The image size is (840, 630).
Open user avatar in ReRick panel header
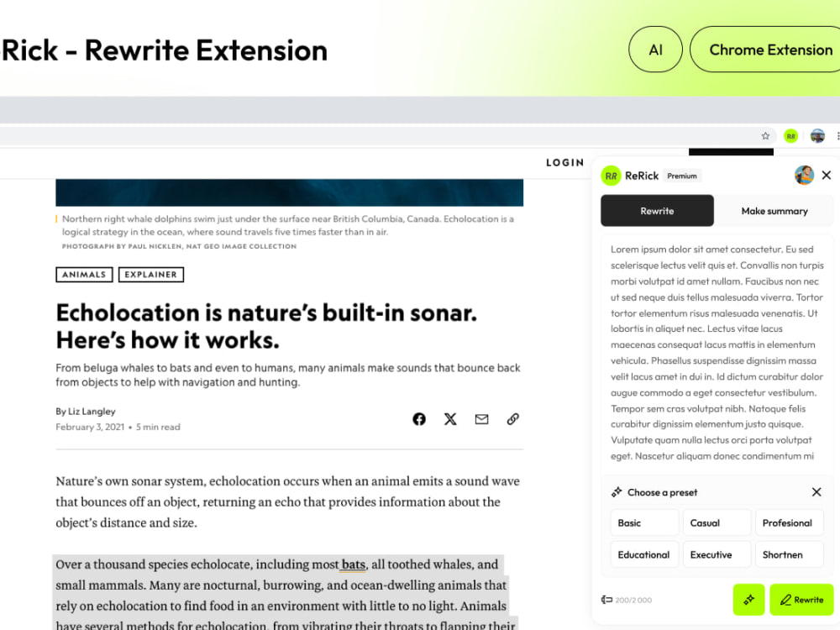(804, 176)
